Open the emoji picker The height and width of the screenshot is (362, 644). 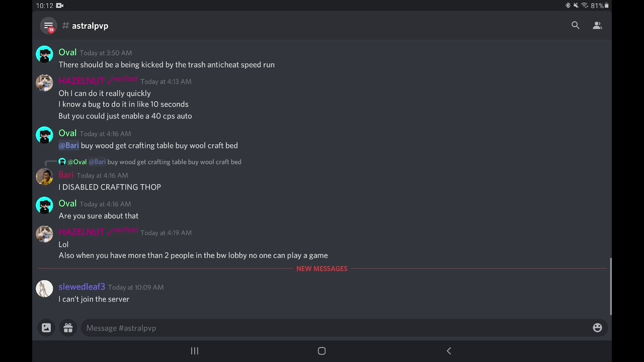click(x=597, y=328)
